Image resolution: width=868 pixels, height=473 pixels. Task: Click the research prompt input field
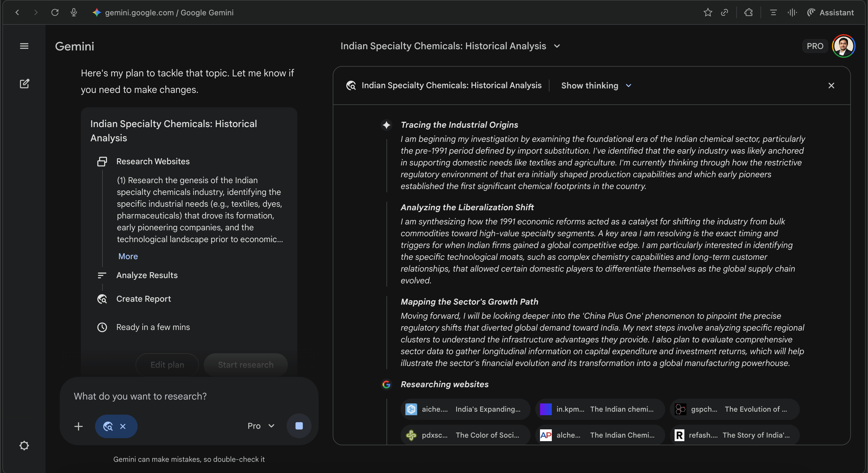point(189,396)
